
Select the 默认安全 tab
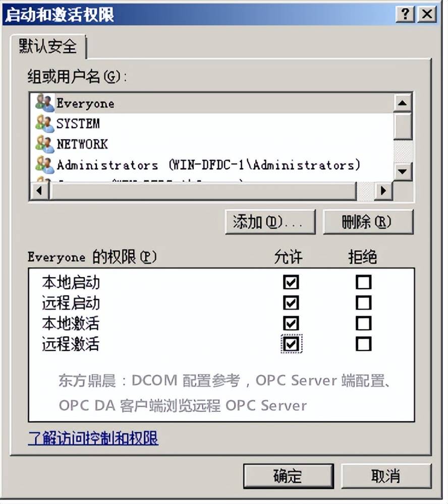[x=48, y=46]
